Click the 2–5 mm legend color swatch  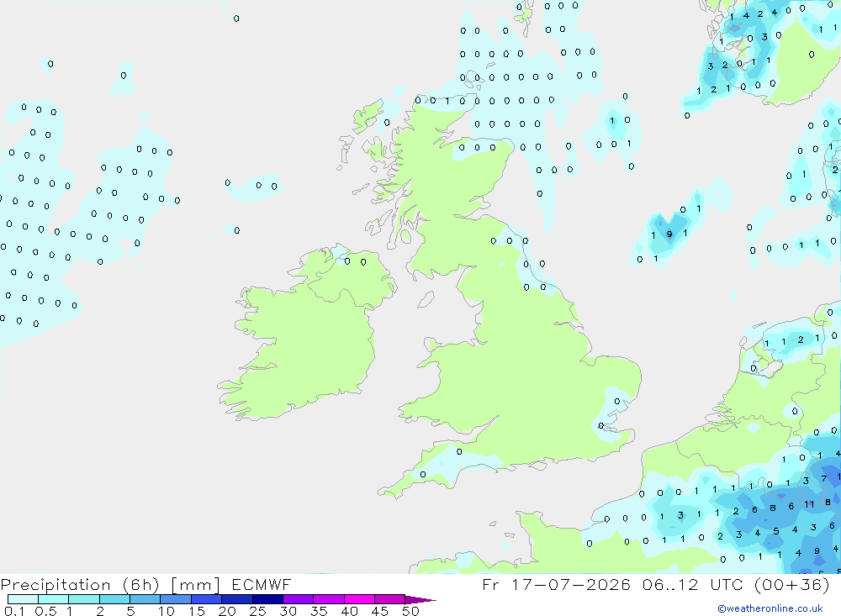(x=114, y=599)
